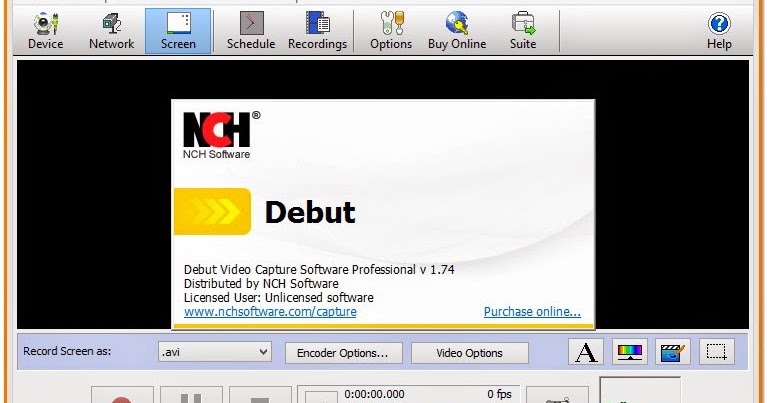Open the Options settings dialog

click(x=391, y=31)
